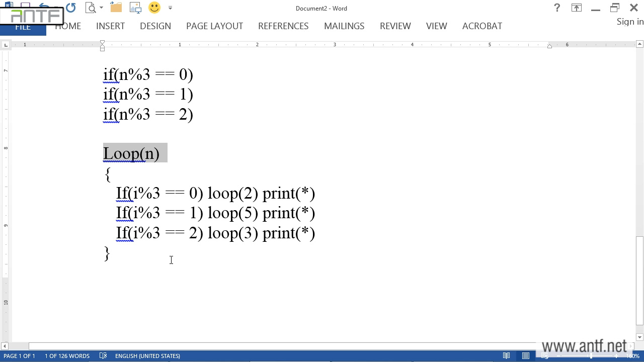This screenshot has height=362, width=644.
Task: Click the word count in status bar
Action: pyautogui.click(x=67, y=356)
